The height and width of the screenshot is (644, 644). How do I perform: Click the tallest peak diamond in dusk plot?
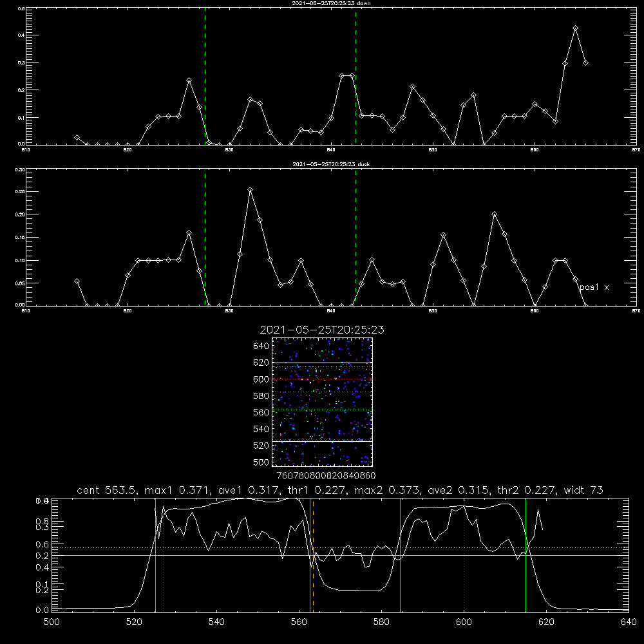coord(250,190)
